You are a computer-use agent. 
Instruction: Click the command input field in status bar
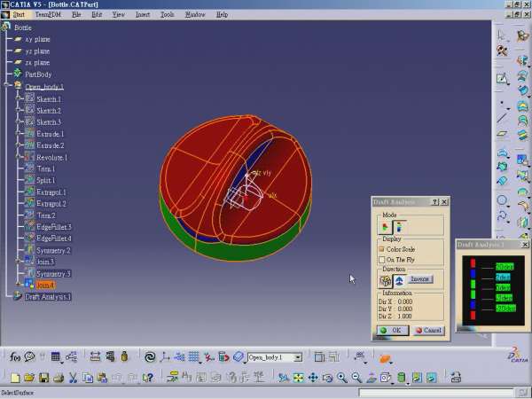436,393
